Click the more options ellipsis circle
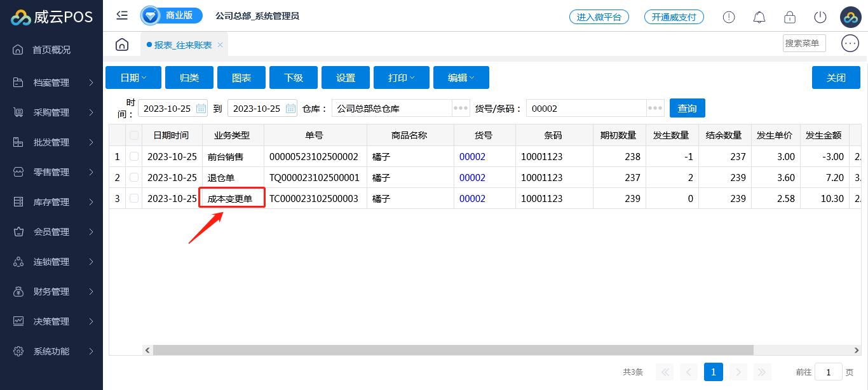868x390 pixels. (850, 43)
